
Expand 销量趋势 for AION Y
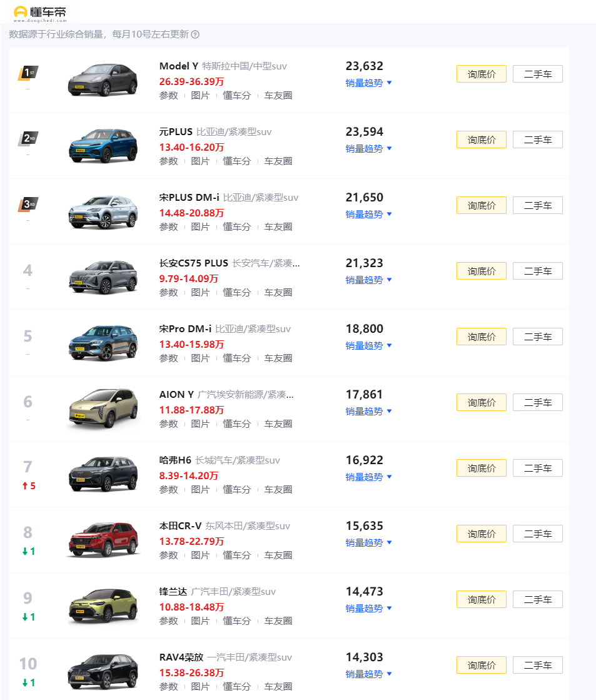pyautogui.click(x=368, y=411)
